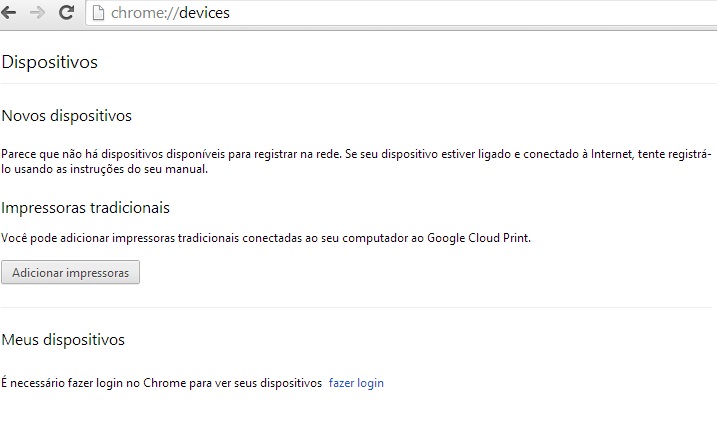The image size is (717, 432).
Task: Click the Dispositivos page heading
Action: (x=50, y=62)
